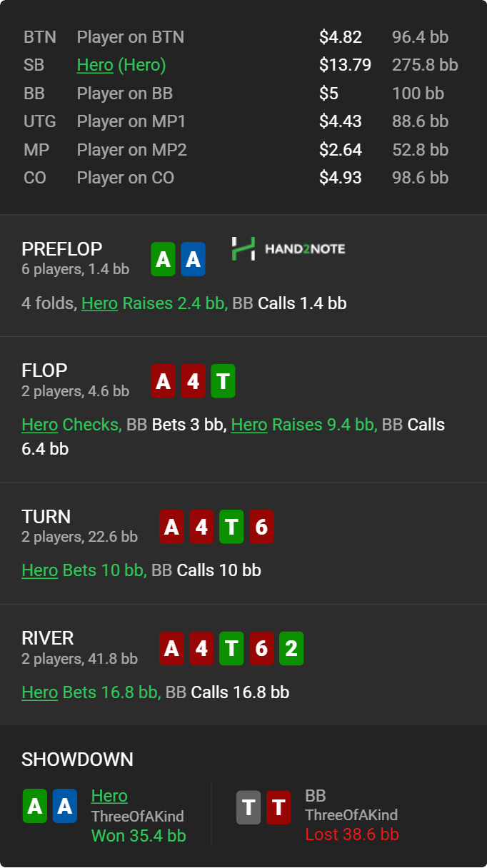This screenshot has height=868, width=487.
Task: Open Hero link in the showdown section
Action: 109,796
